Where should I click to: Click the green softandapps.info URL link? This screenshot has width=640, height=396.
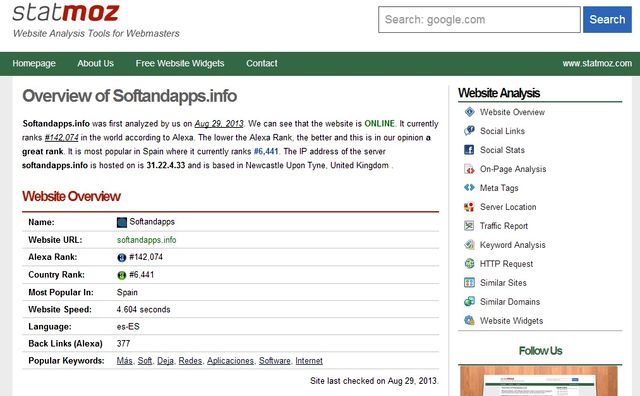point(147,240)
